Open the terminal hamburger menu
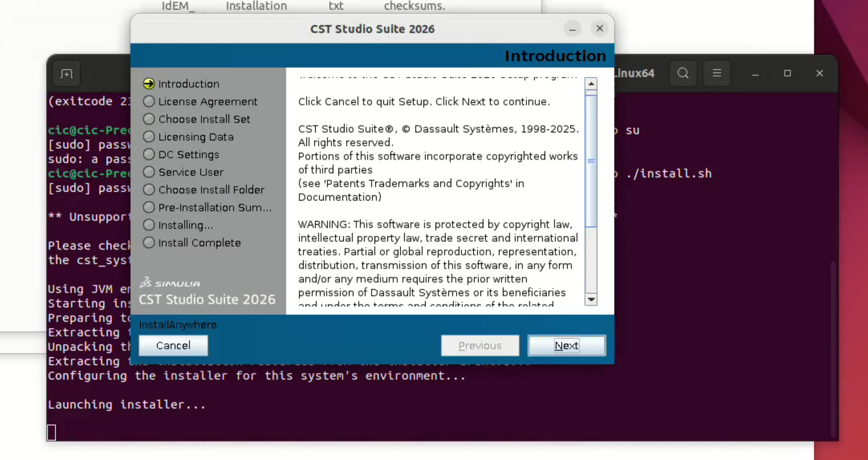Viewport: 868px width, 460px height. point(717,73)
